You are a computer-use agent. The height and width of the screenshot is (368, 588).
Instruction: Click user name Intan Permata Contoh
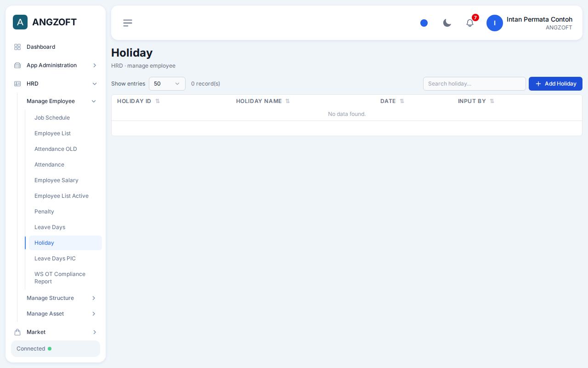click(539, 19)
